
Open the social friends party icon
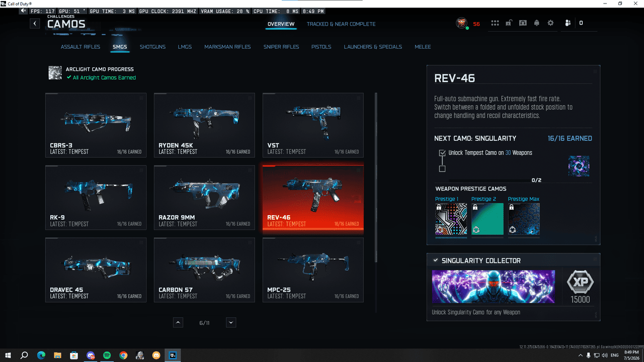568,23
